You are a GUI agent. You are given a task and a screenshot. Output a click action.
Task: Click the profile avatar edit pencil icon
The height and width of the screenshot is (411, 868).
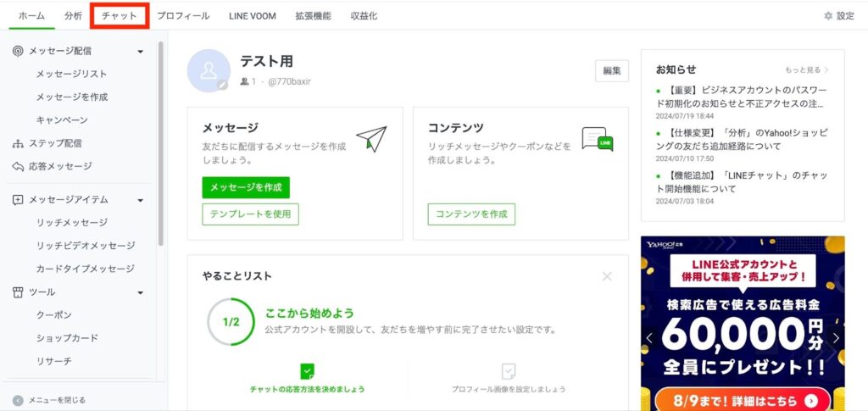coord(223,86)
